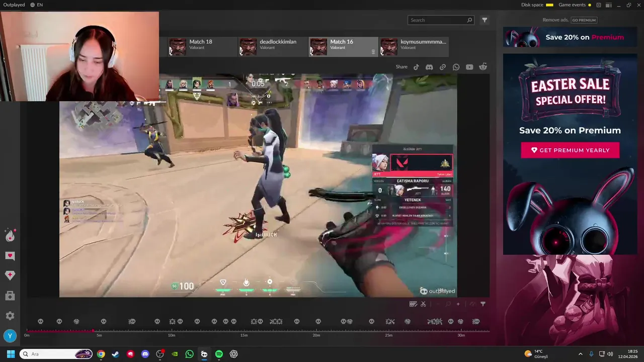644x362 pixels.
Task: Open the heart chat icon in sidebar
Action: 10,255
